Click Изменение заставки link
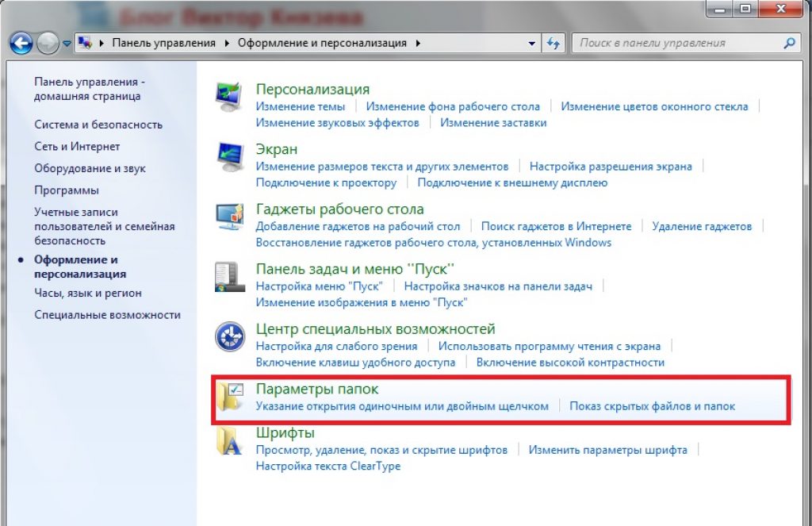 (493, 123)
